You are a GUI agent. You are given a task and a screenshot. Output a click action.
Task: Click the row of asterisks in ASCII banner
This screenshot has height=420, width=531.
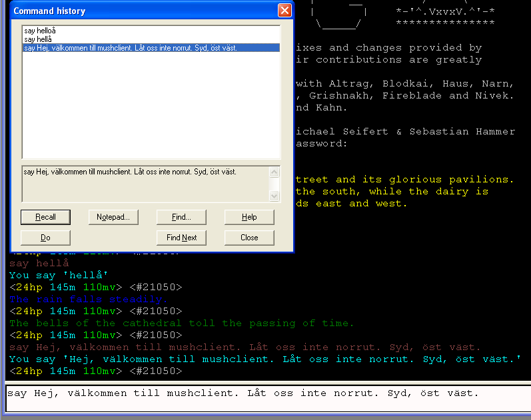pyautogui.click(x=445, y=23)
